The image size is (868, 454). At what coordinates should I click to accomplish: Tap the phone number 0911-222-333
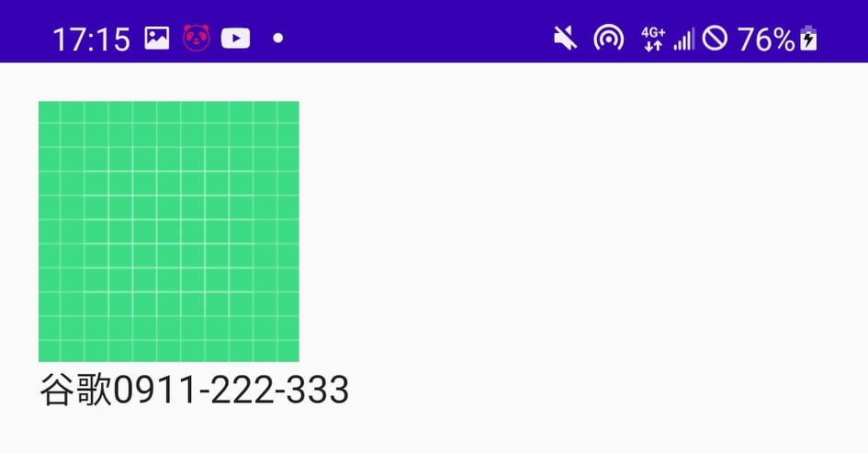pyautogui.click(x=231, y=390)
